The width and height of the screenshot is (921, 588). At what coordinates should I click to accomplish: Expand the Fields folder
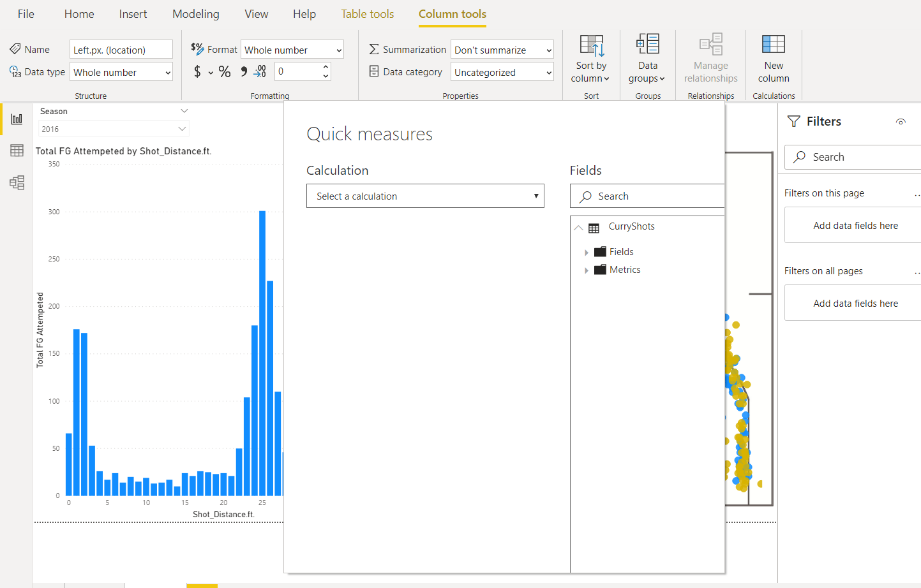587,253
